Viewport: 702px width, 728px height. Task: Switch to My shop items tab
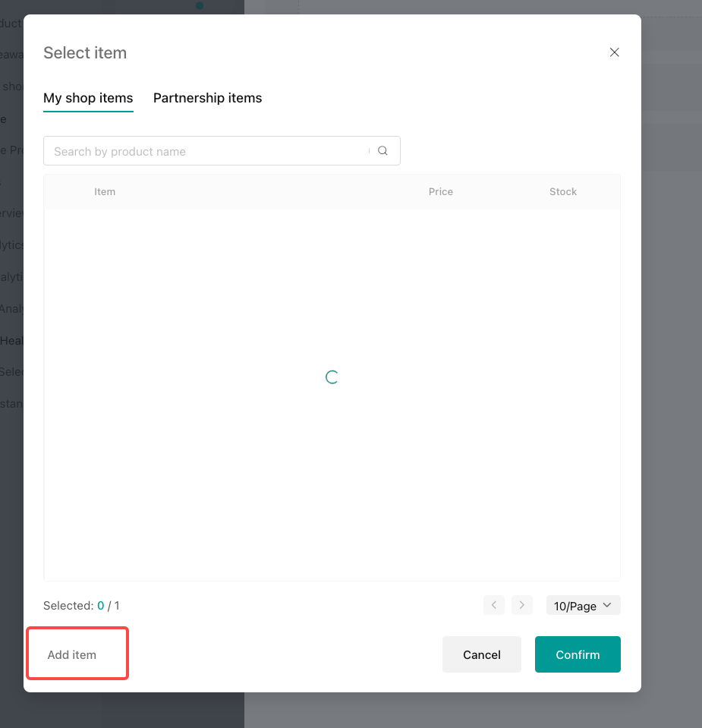pos(88,98)
